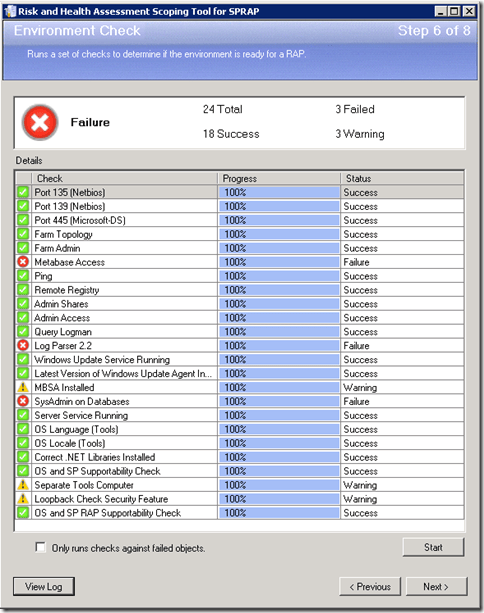The width and height of the screenshot is (484, 613).
Task: Click the progress bar for Log Parser 2.2
Action: coord(279,346)
